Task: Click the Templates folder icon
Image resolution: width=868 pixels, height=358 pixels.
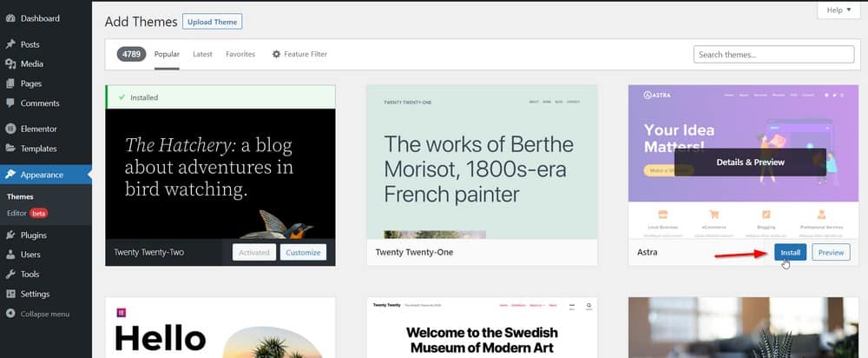Action: coord(10,149)
